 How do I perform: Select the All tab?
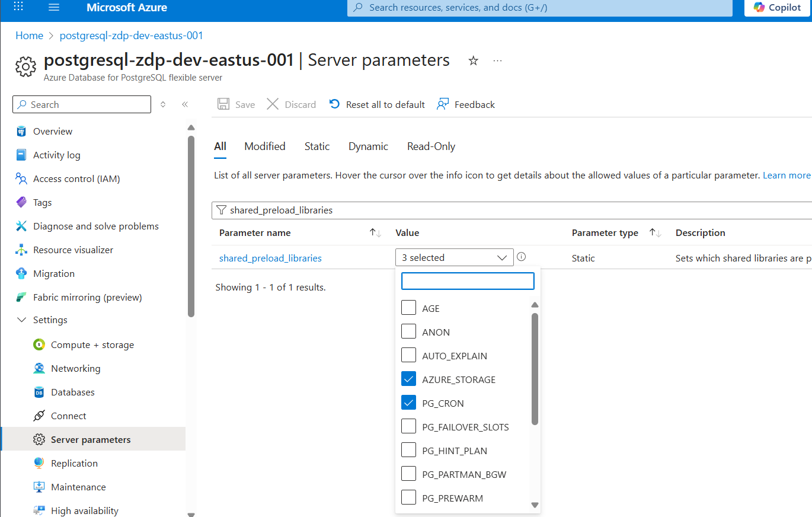(220, 146)
